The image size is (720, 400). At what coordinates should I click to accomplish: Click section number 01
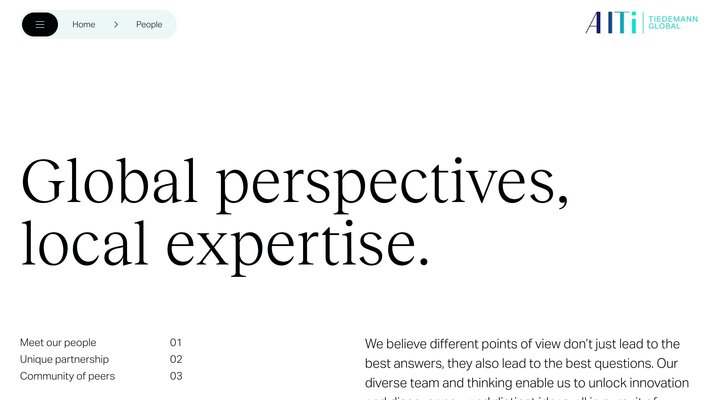click(176, 342)
